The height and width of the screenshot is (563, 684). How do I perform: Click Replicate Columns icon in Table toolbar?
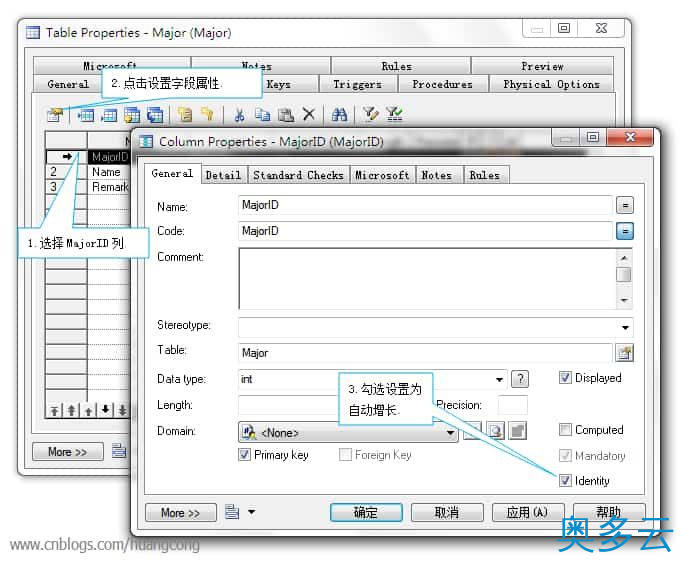coord(155,115)
